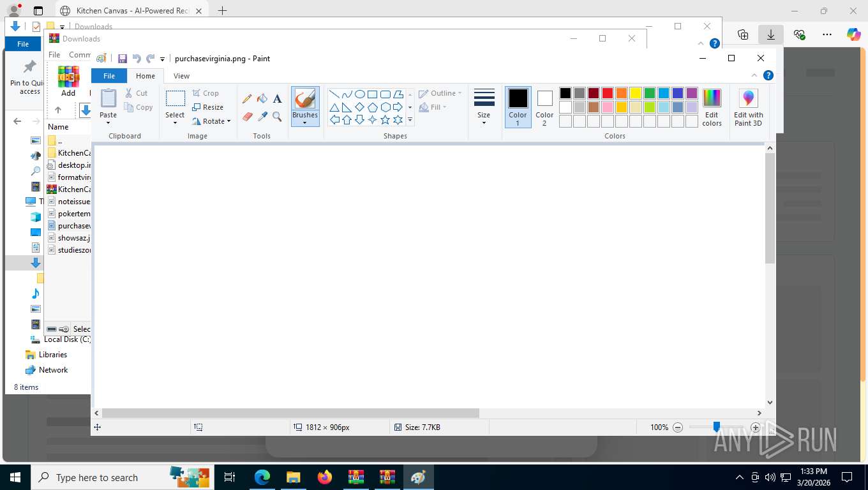Open Paint Help question mark icon
Image resolution: width=868 pixels, height=490 pixels.
tap(768, 75)
